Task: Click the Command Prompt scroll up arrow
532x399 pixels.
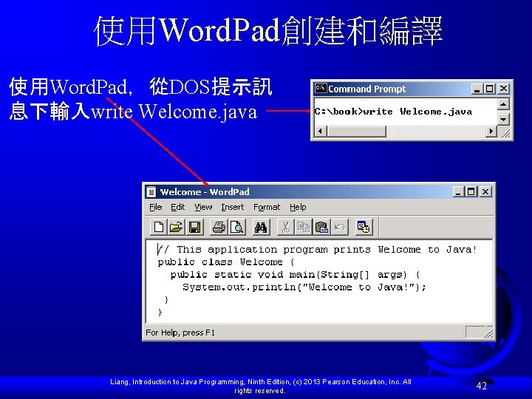Action: click(503, 104)
